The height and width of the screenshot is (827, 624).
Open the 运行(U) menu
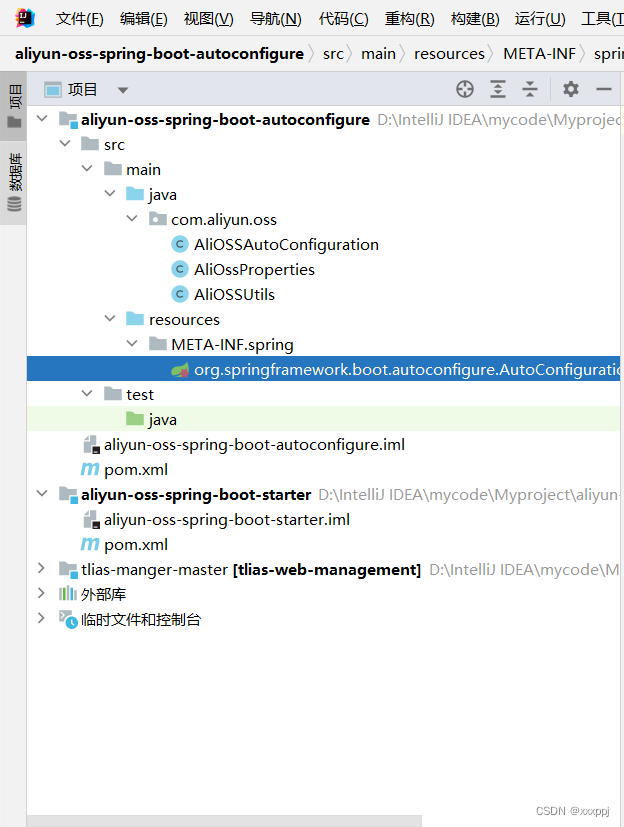540,20
